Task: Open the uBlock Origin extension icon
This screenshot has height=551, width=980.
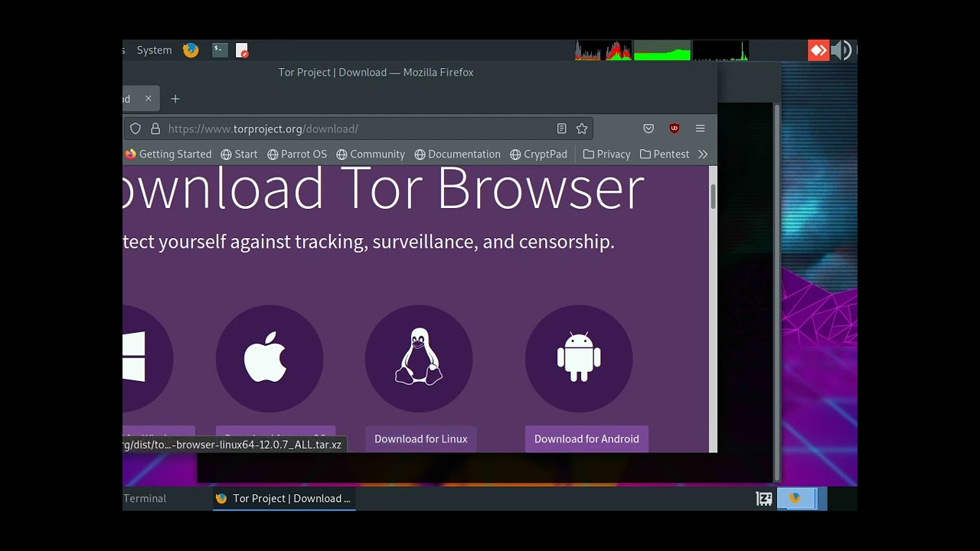Action: [x=675, y=129]
